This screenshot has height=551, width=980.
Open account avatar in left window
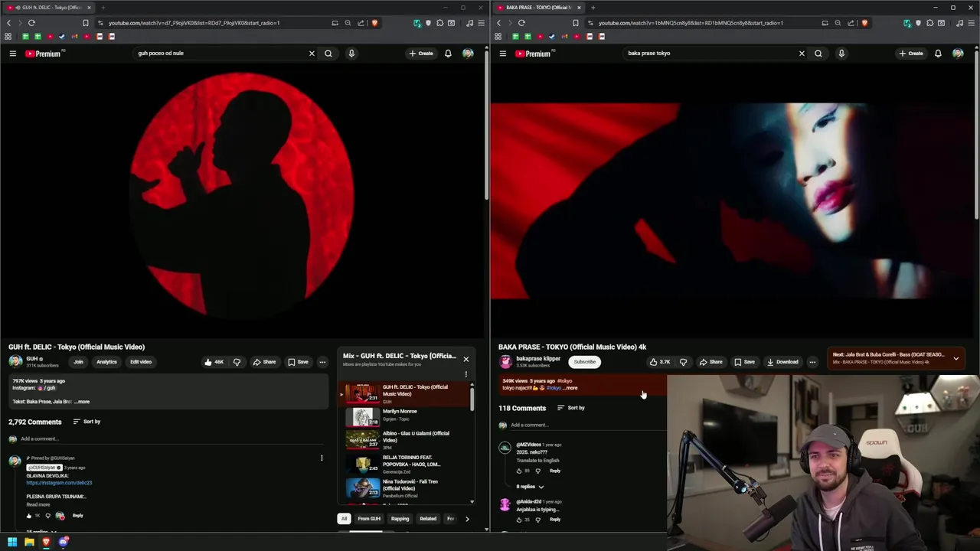pos(468,54)
